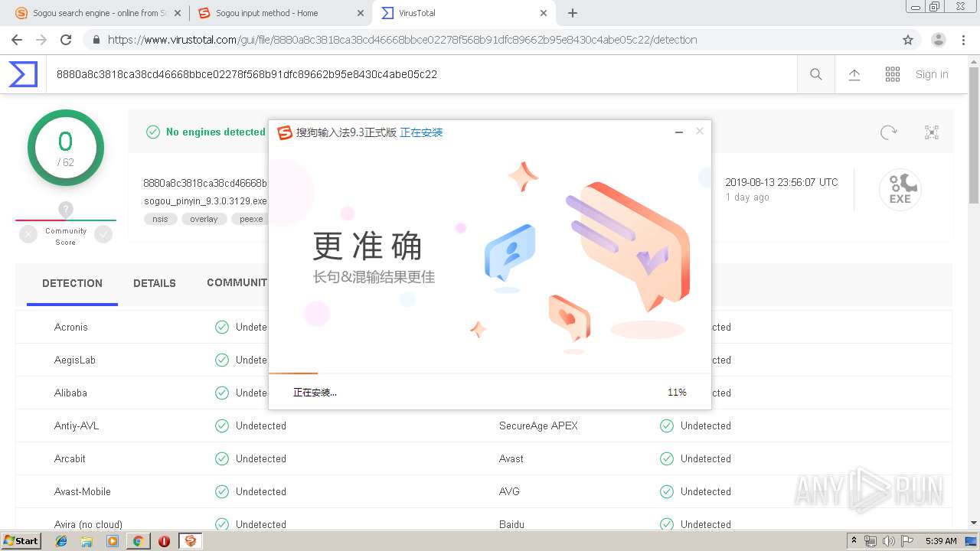Click the Chrome profile avatar icon
This screenshot has width=980, height=551.
tap(939, 40)
